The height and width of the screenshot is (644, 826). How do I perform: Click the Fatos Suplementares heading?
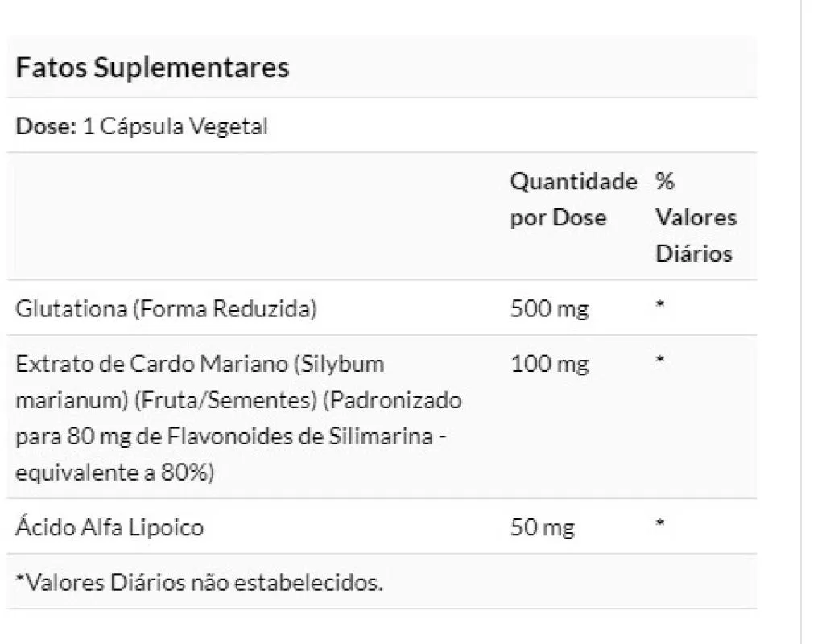coord(152,68)
